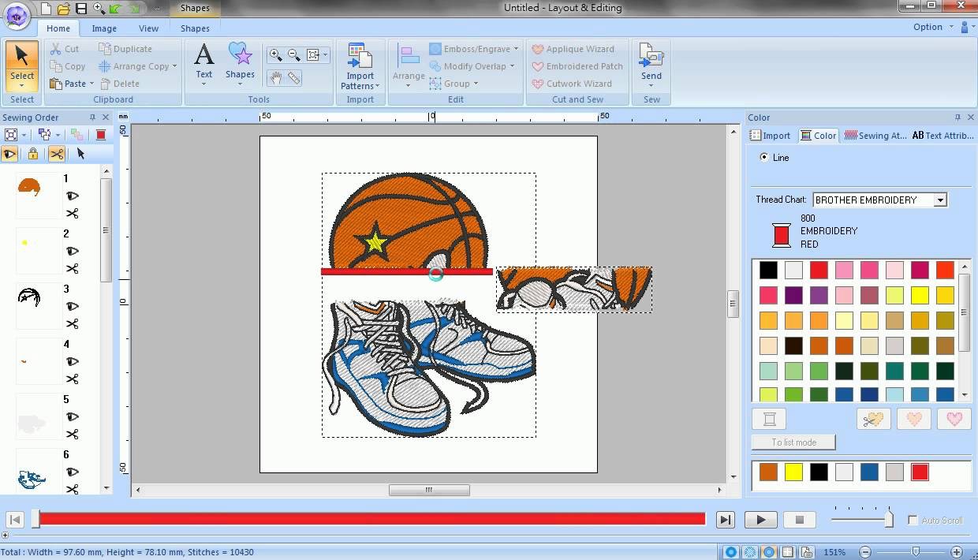Expand the Arrange Copy dropdown
Viewport: 978px width, 560px height.
coord(174,66)
